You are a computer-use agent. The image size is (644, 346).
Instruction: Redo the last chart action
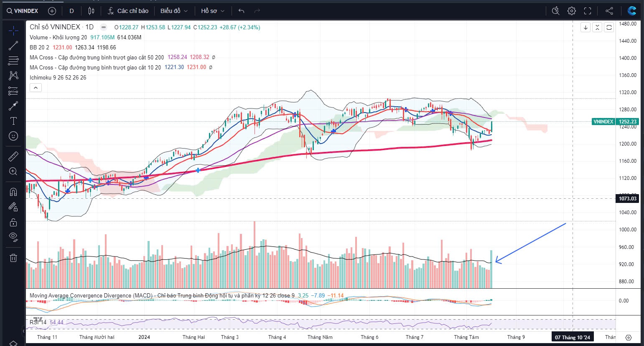tap(257, 11)
